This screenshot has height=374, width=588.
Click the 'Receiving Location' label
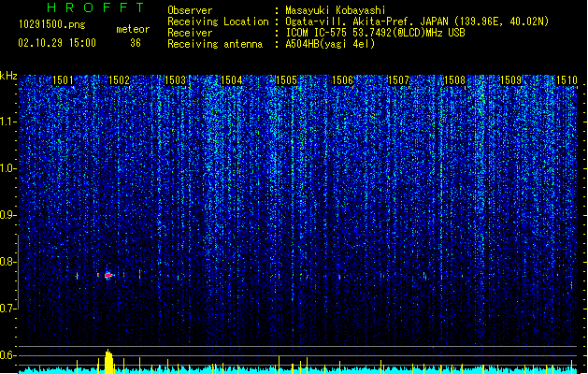(x=218, y=22)
